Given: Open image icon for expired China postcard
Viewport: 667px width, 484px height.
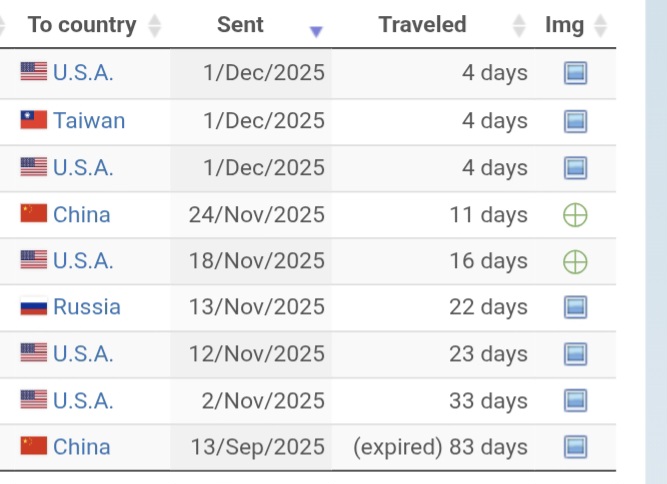Looking at the screenshot, I should [575, 447].
